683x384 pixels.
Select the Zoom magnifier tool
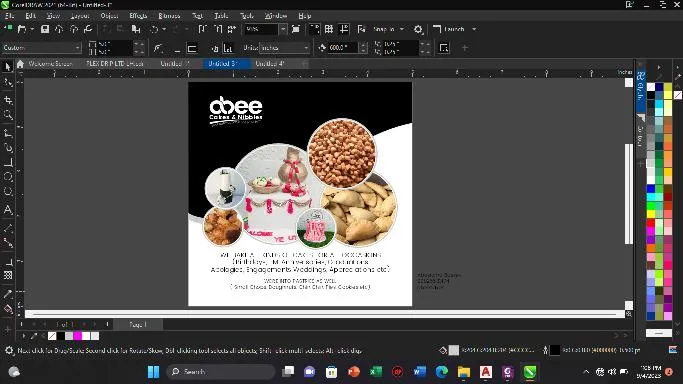pos(7,115)
